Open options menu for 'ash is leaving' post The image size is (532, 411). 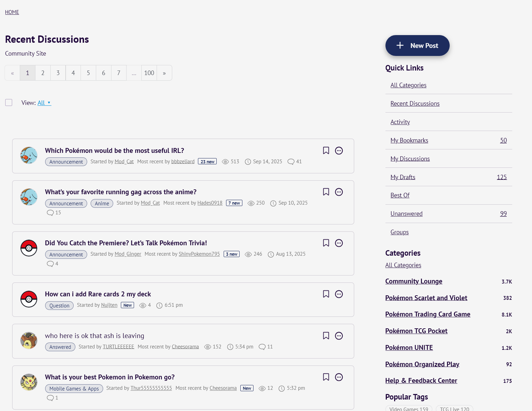[x=339, y=336]
